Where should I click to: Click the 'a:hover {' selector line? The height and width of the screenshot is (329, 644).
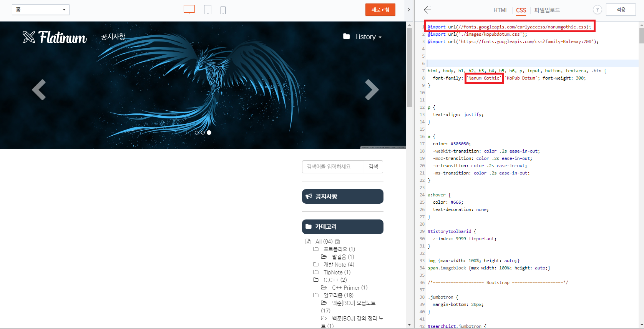[x=439, y=195]
